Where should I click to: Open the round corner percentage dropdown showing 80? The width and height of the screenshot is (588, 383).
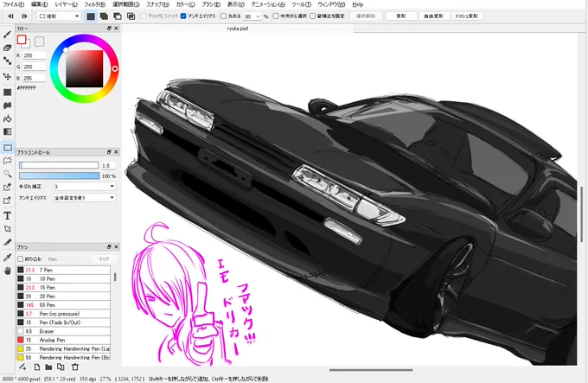tap(252, 16)
